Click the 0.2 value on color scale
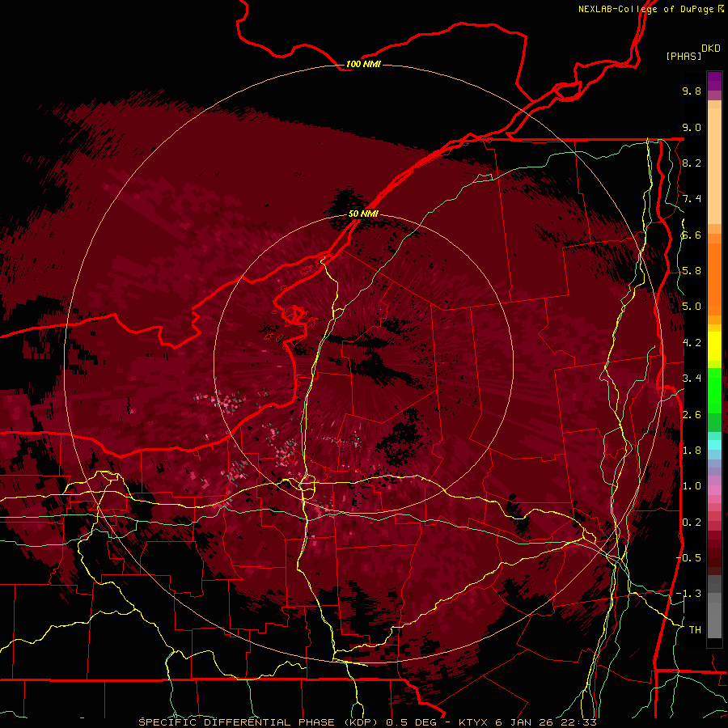 (692, 522)
